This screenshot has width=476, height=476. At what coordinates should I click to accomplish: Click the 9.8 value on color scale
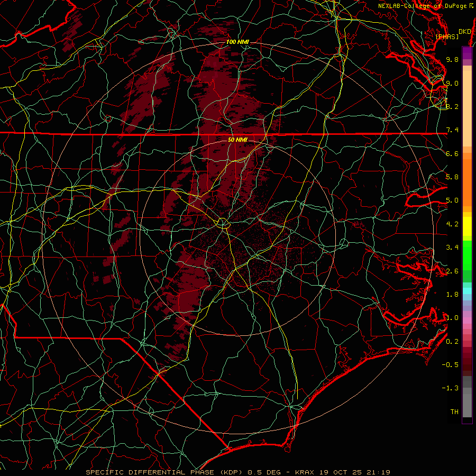click(x=452, y=59)
